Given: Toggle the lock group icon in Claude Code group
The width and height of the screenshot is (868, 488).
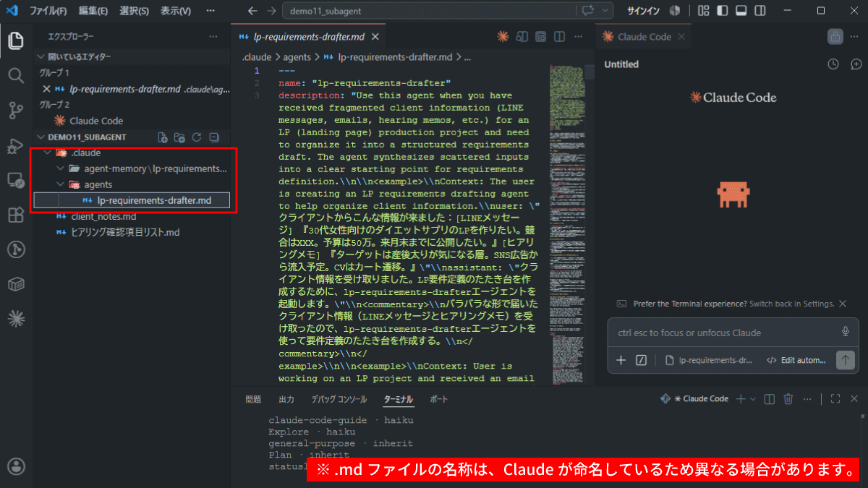Looking at the screenshot, I should tap(835, 37).
